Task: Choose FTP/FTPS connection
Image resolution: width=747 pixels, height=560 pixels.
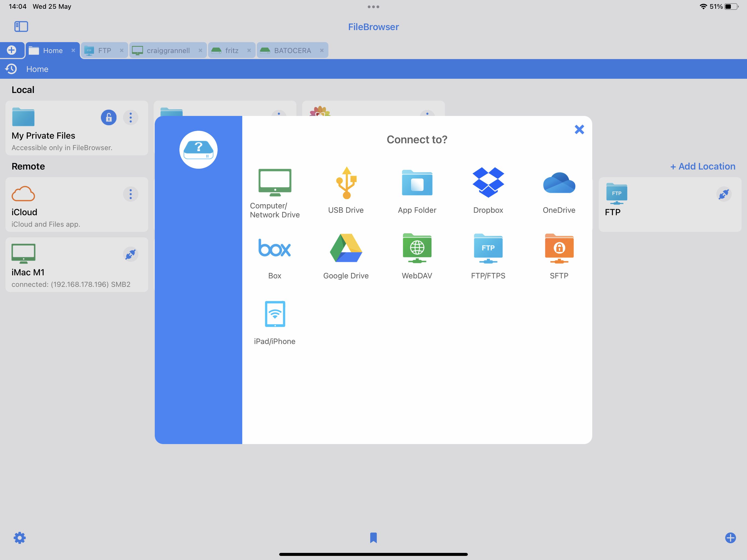Action: tap(488, 257)
